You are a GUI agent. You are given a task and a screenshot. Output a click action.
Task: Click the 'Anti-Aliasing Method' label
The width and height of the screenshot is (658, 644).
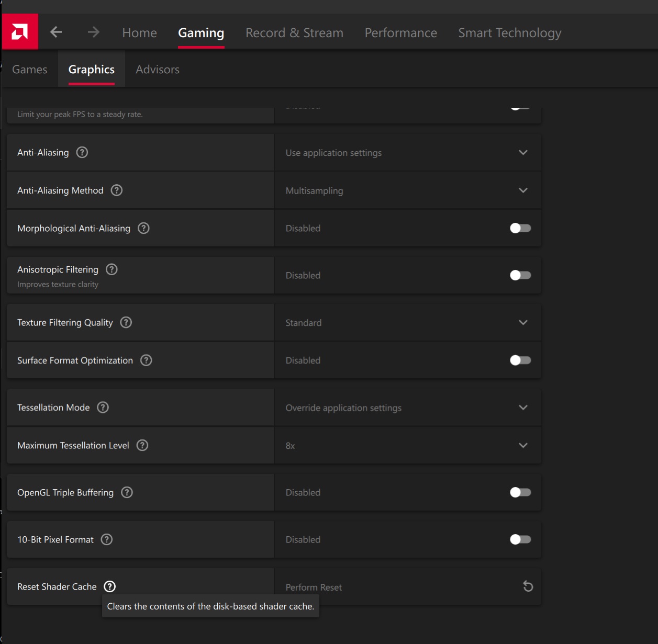point(60,190)
